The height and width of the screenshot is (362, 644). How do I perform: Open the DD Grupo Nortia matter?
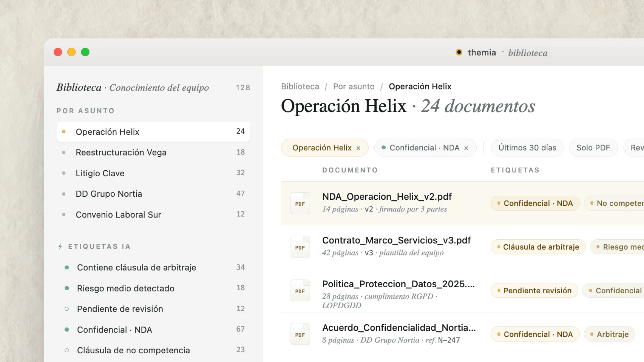coord(153,194)
